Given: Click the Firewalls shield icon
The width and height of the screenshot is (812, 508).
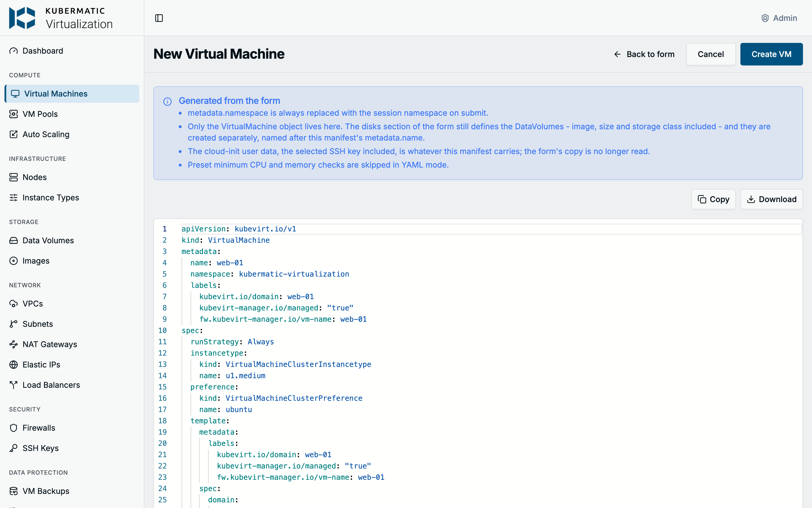Looking at the screenshot, I should click(14, 428).
